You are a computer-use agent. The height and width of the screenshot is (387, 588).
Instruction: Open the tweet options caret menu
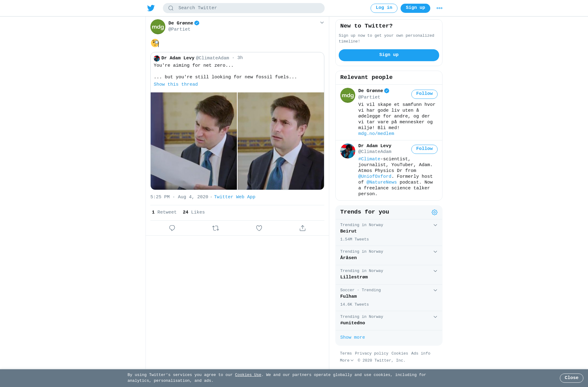coord(322,23)
